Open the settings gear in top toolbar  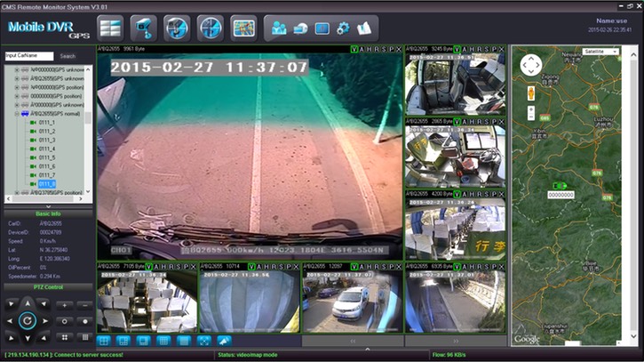[343, 27]
